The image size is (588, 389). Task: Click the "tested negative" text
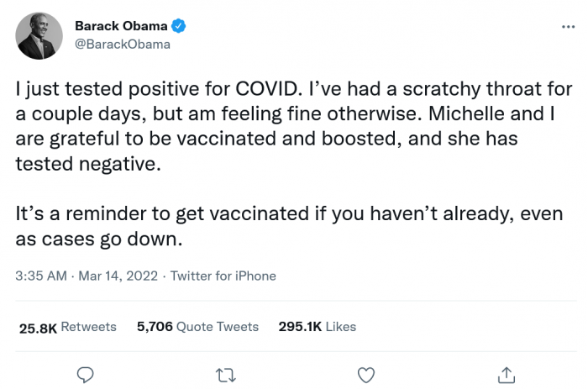(85, 164)
